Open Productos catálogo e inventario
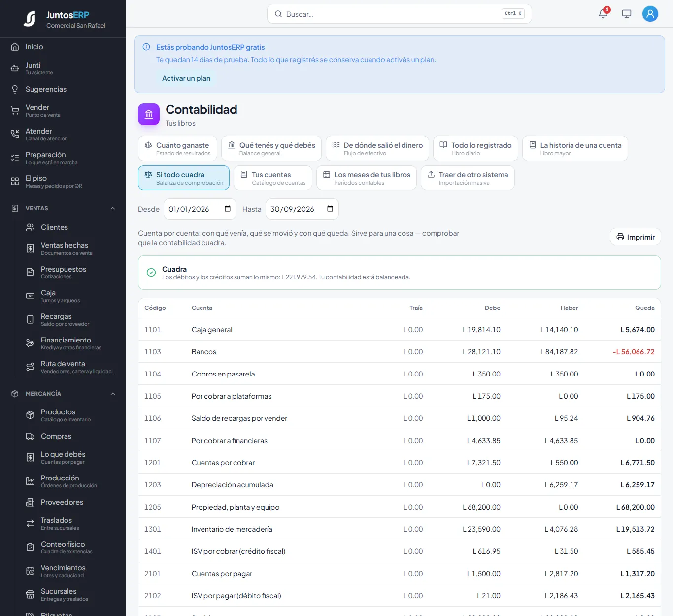The height and width of the screenshot is (616, 673). pyautogui.click(x=70, y=415)
